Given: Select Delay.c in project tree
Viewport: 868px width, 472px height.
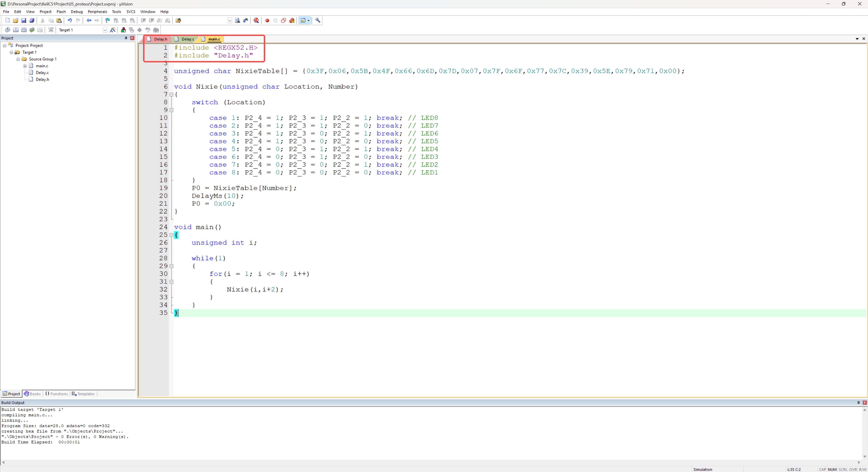Looking at the screenshot, I should pos(42,72).
